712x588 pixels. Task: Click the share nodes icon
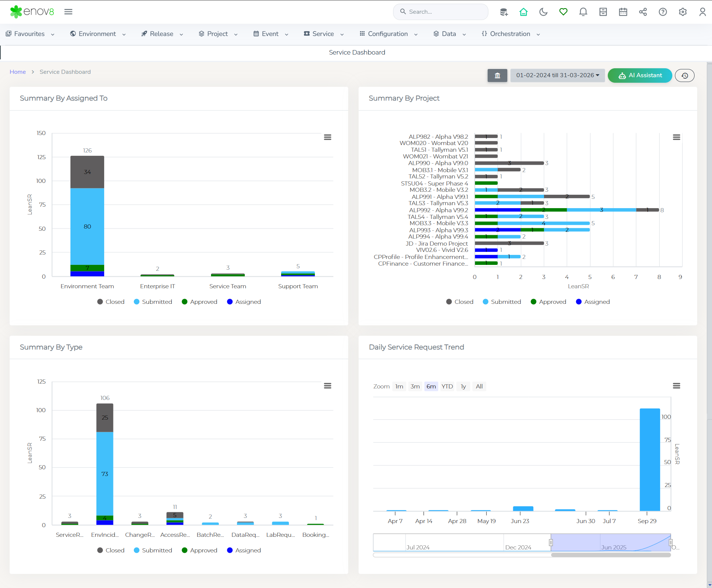coord(643,12)
